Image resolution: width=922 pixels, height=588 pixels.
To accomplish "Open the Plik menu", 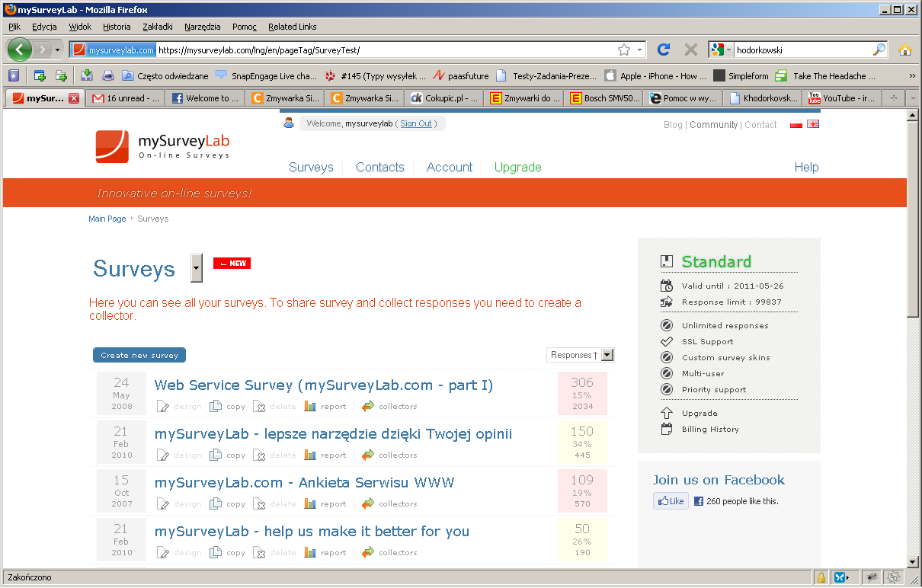I will (14, 27).
